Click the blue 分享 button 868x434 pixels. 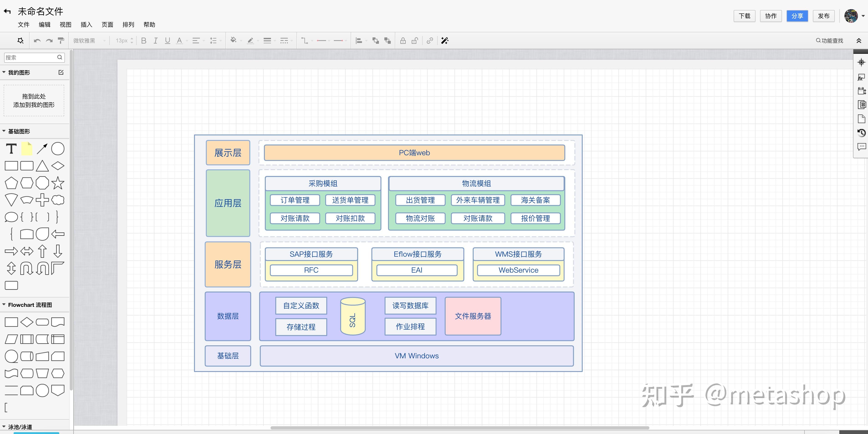point(797,16)
